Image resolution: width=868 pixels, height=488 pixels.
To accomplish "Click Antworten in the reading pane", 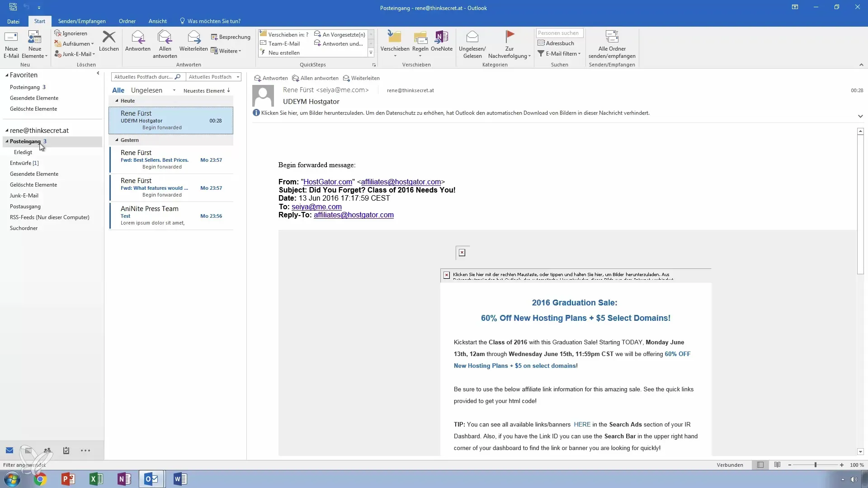I will click(271, 78).
